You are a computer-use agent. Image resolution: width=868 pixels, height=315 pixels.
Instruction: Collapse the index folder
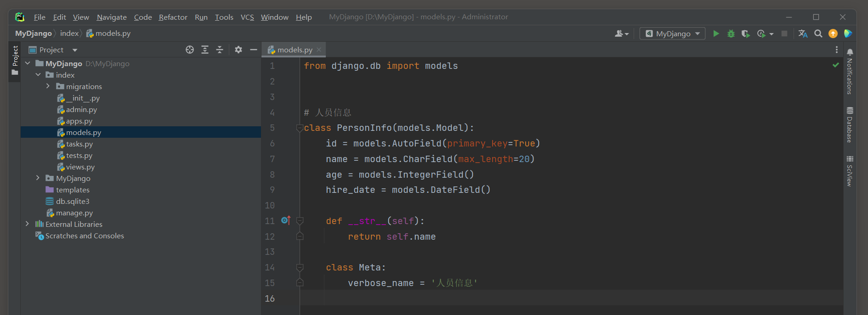[38, 75]
